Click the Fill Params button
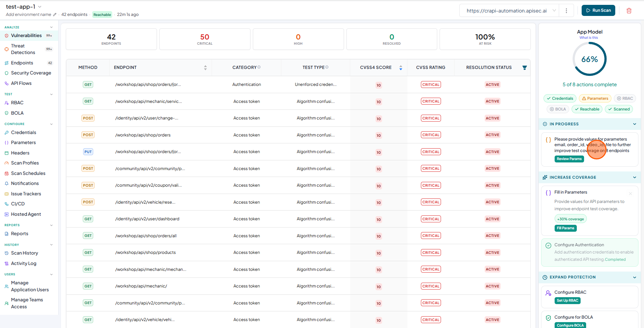This screenshot has width=644, height=328. [x=565, y=228]
